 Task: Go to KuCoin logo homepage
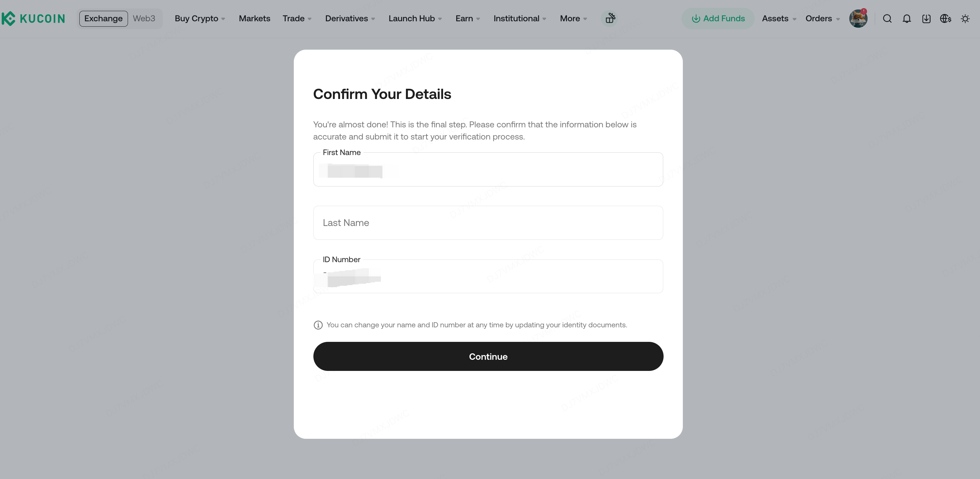click(x=33, y=18)
